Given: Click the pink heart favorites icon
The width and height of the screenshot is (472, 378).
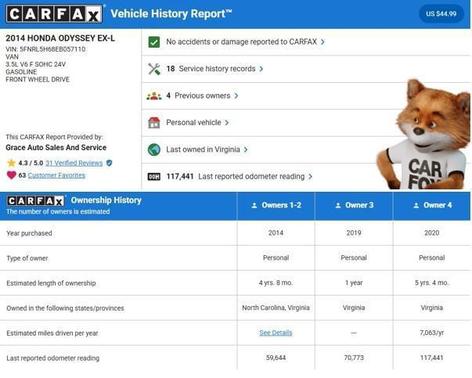Looking at the screenshot, I should (11, 175).
